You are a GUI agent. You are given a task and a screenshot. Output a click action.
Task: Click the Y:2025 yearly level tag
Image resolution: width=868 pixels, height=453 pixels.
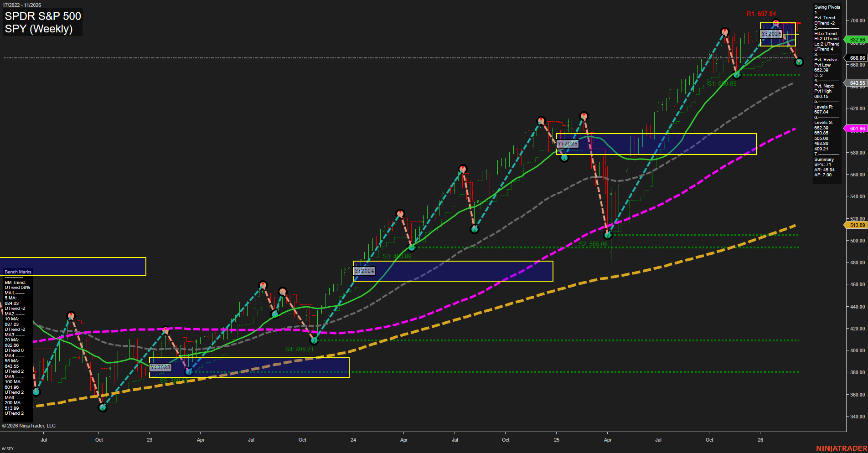pos(568,144)
